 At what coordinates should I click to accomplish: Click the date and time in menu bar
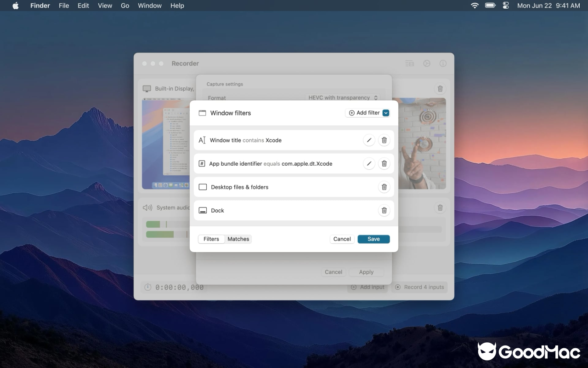click(548, 6)
